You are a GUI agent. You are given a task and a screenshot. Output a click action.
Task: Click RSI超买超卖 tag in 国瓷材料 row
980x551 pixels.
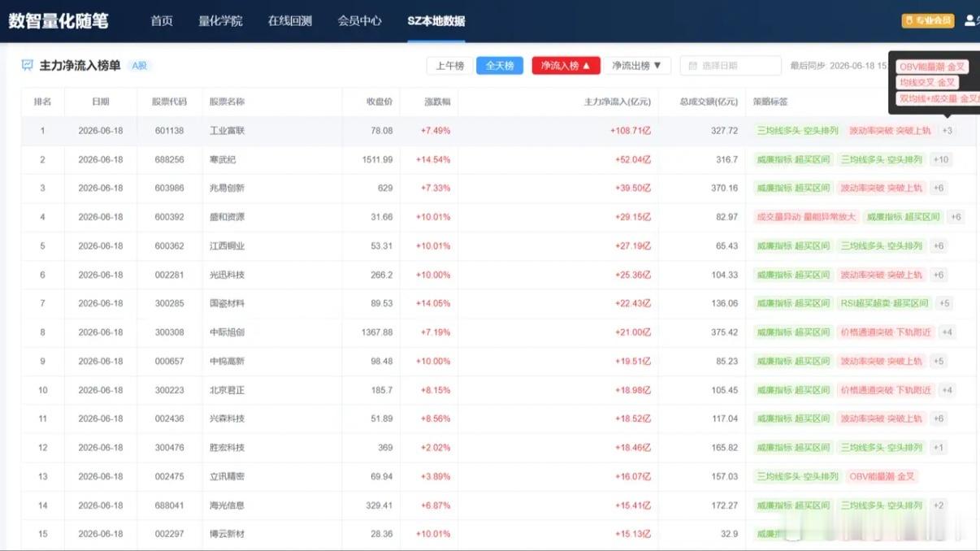pos(884,303)
